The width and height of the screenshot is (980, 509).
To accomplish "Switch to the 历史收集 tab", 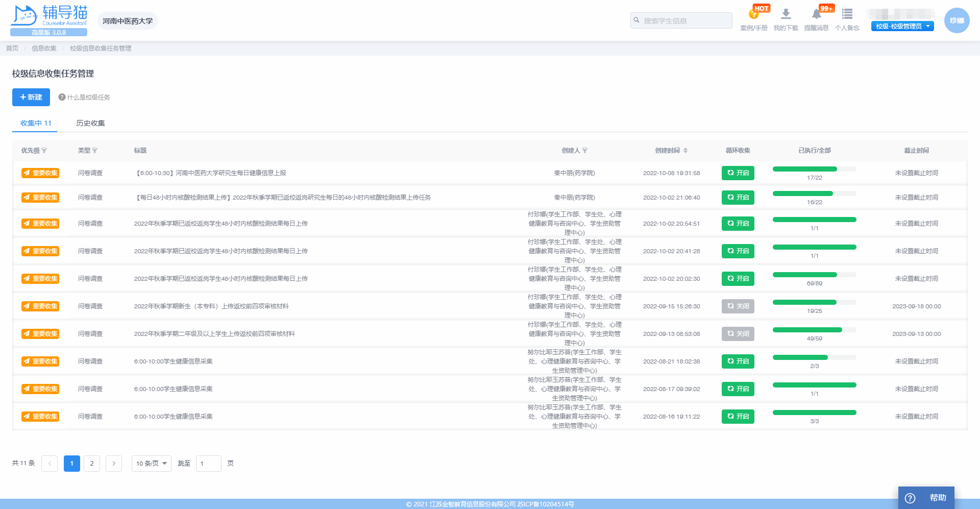I will click(90, 123).
